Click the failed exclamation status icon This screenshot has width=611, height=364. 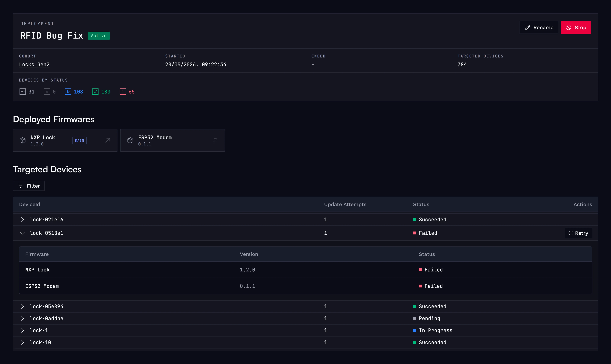click(123, 92)
